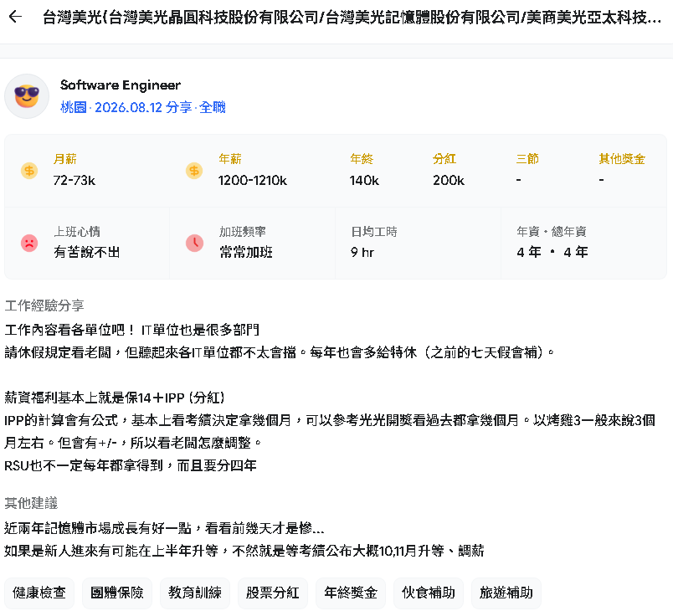Click the company name page title
Screen dimensions: 673x616
pos(352,18)
